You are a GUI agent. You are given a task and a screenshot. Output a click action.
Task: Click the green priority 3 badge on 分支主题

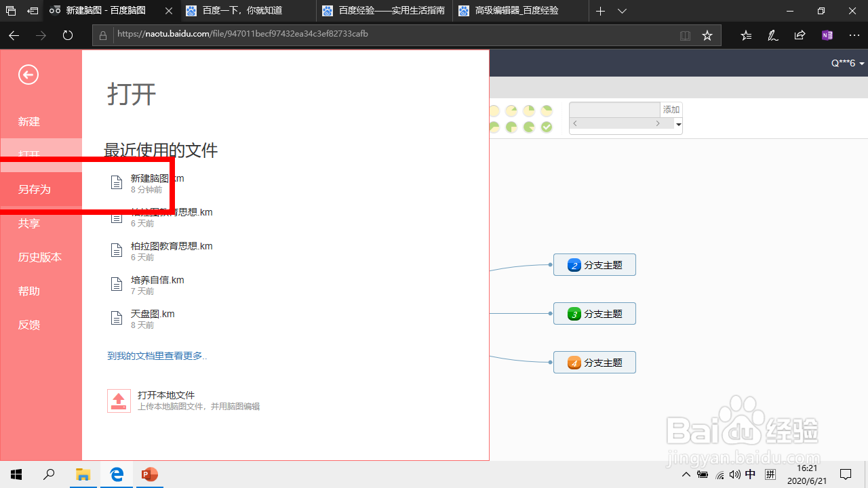[574, 313]
